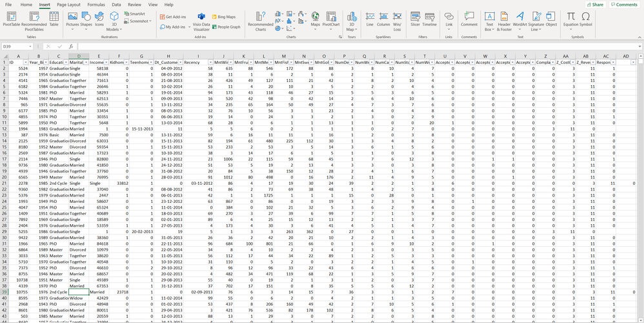Screen dimensions: 644x323
Task: Expand the formula bar chevron
Action: (x=640, y=47)
